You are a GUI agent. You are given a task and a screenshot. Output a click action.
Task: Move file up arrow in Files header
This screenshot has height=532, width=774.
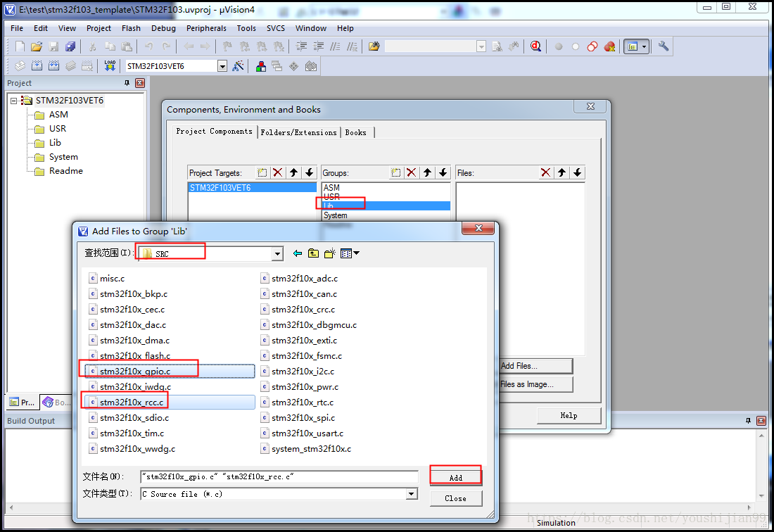pyautogui.click(x=562, y=172)
